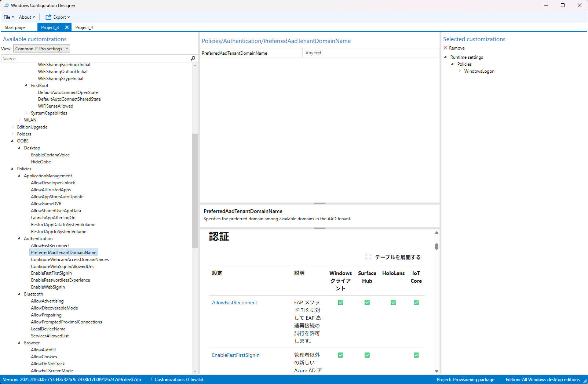Collapse the OOBE tree node
This screenshot has height=384, width=588.
[x=12, y=141]
